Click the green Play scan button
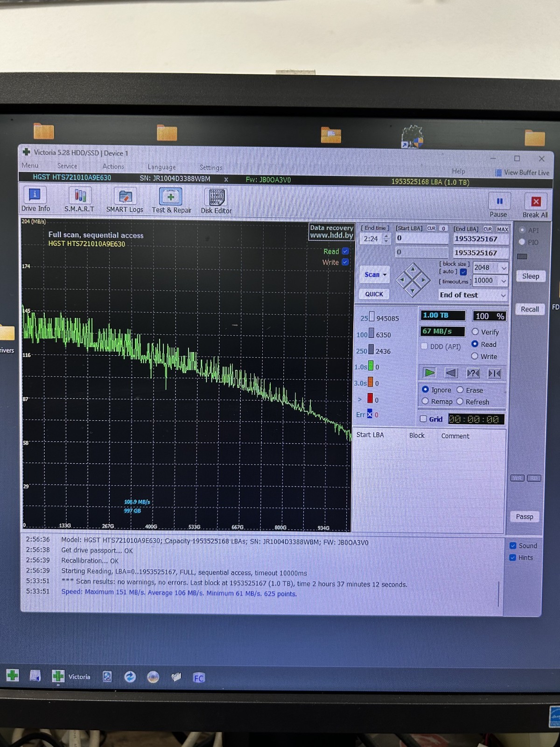Image resolution: width=560 pixels, height=747 pixels. (429, 373)
